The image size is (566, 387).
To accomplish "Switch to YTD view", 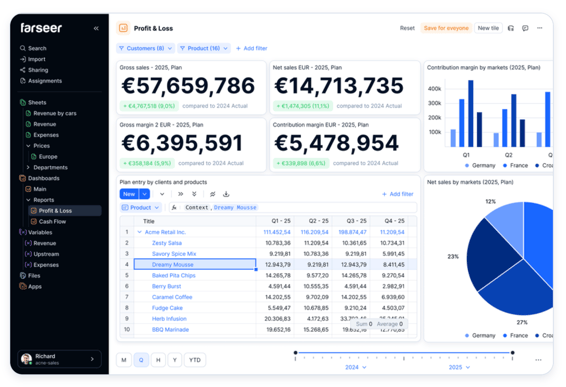I will 195,360.
